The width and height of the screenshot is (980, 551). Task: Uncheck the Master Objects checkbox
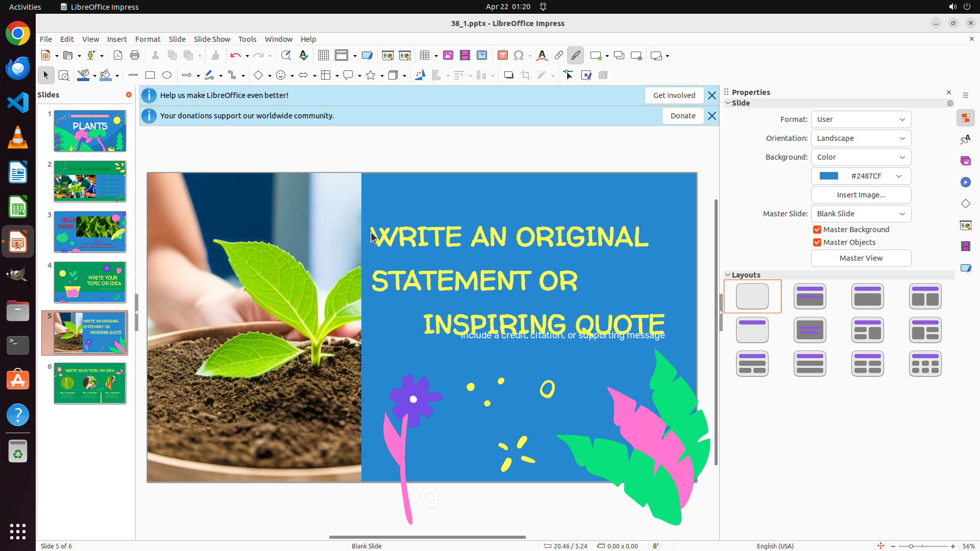click(x=817, y=242)
